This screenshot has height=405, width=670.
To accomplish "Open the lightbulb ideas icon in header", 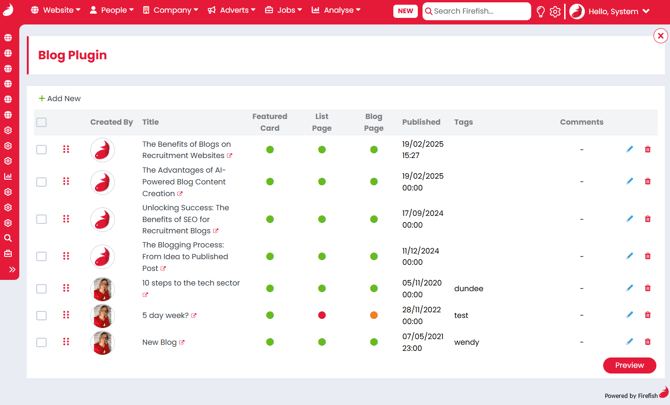I will pyautogui.click(x=541, y=12).
